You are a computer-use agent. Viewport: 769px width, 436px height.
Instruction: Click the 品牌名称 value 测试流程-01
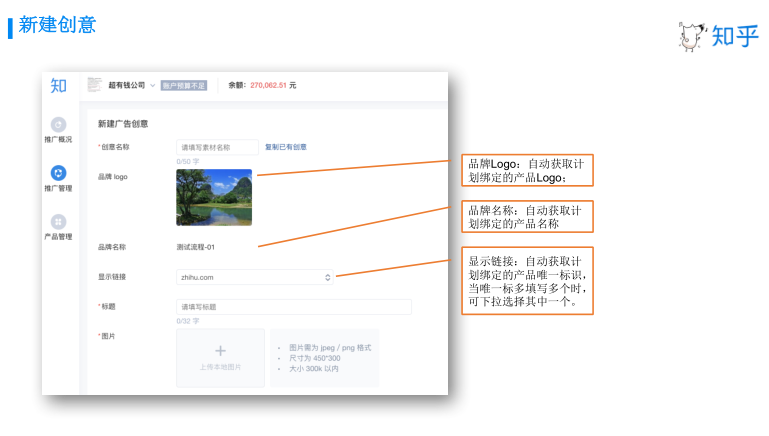pyautogui.click(x=196, y=246)
